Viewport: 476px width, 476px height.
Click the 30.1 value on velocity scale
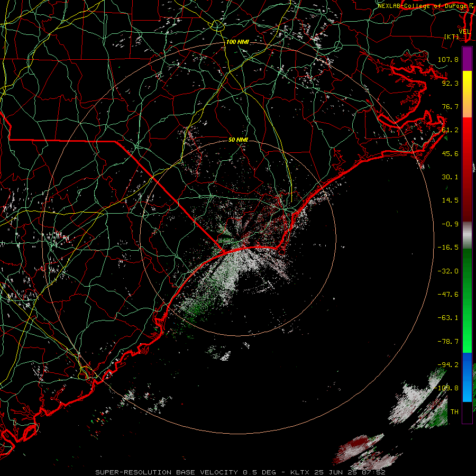click(450, 177)
